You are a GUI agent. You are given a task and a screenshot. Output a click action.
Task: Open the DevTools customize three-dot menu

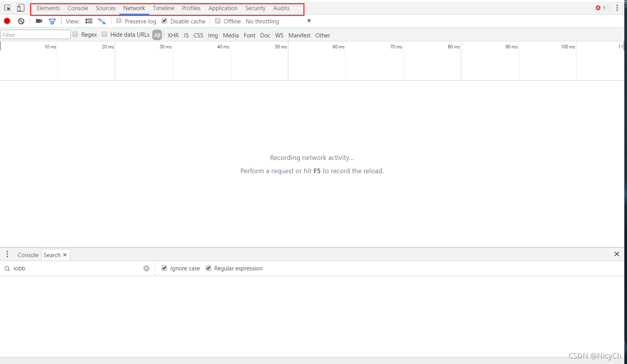pos(617,8)
